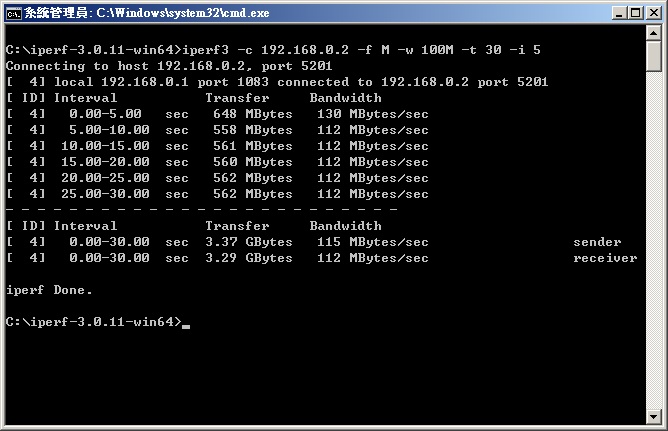The height and width of the screenshot is (431, 668).
Task: Minimize the cmd.exe window
Action: [x=619, y=13]
